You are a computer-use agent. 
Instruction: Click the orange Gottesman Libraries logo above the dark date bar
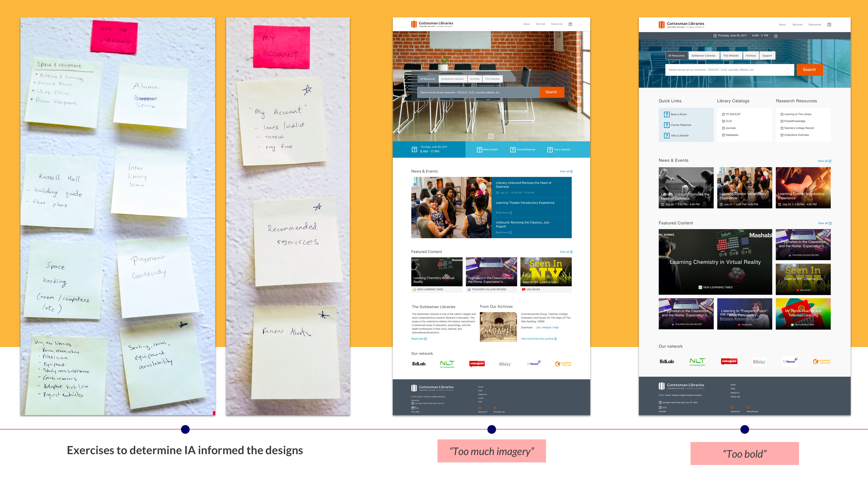tap(661, 25)
